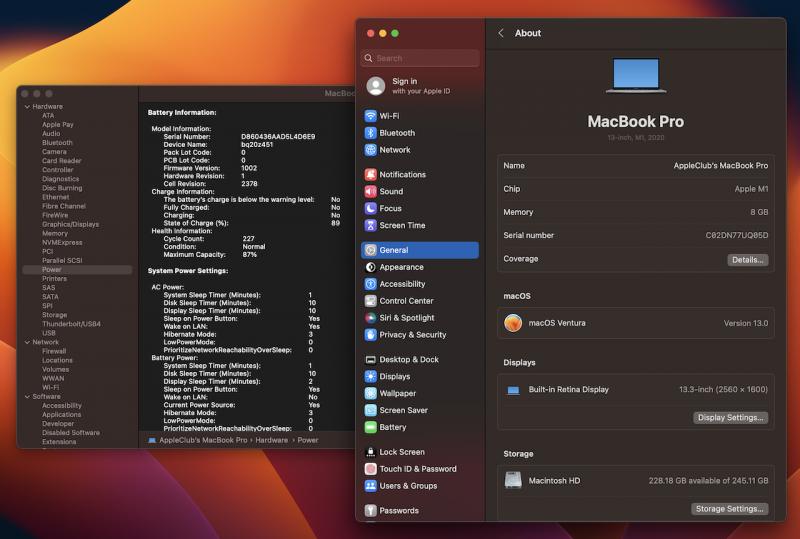
Task: Select the Wallpaper icon
Action: 370,393
